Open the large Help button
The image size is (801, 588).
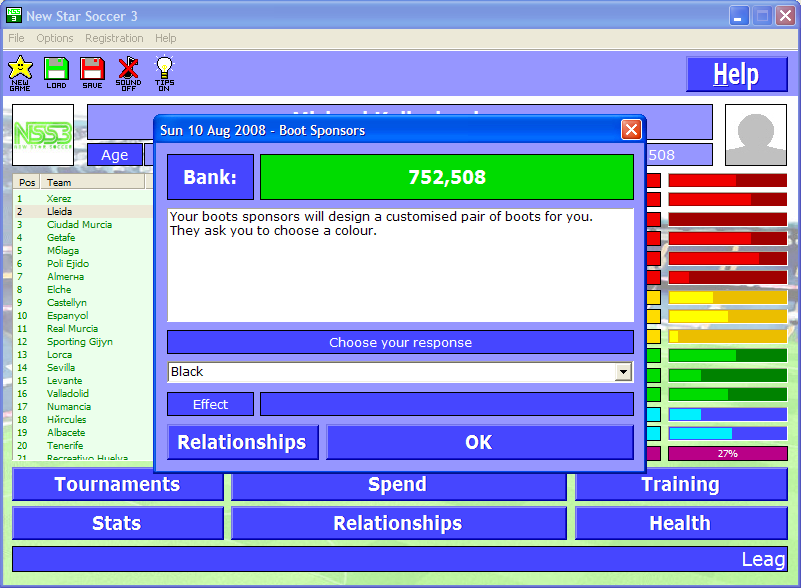click(735, 75)
